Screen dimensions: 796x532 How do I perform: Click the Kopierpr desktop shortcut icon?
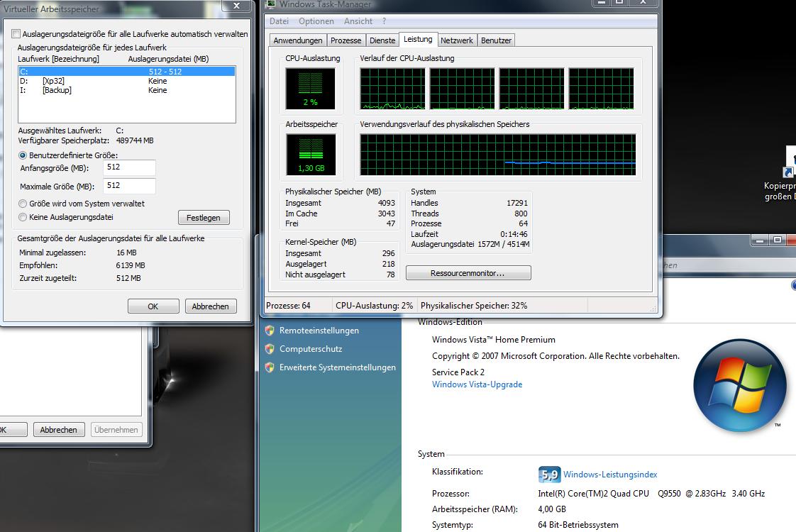click(791, 162)
